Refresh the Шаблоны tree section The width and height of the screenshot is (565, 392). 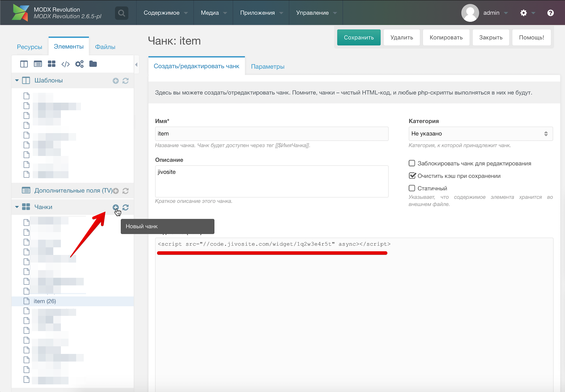pos(125,81)
